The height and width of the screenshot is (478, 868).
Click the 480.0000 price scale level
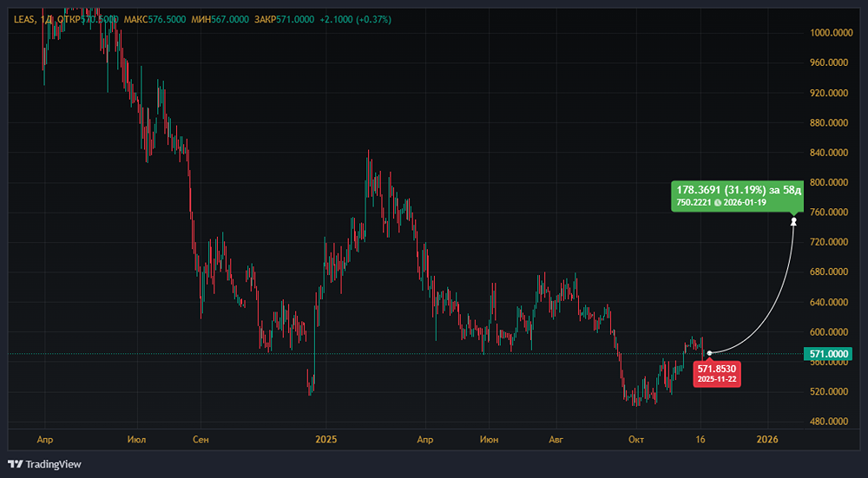pos(829,421)
